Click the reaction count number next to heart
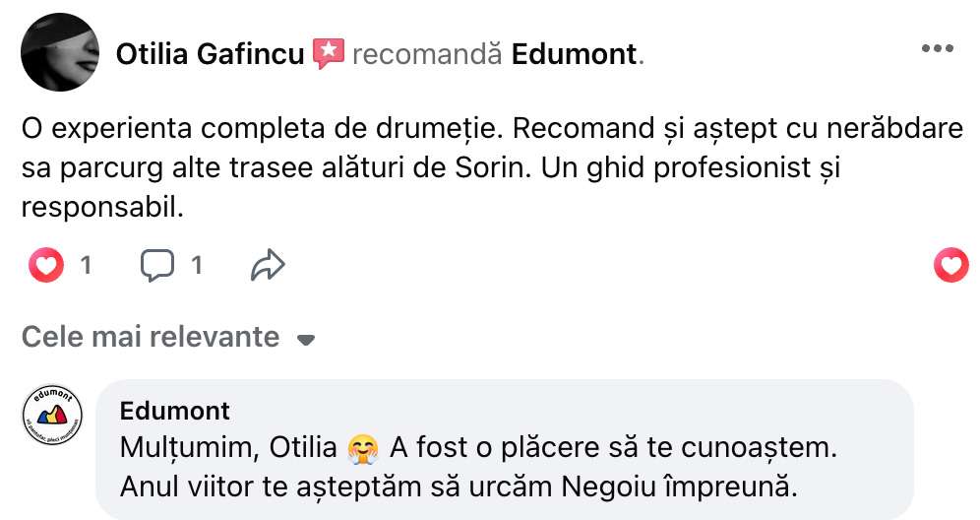 [x=86, y=264]
